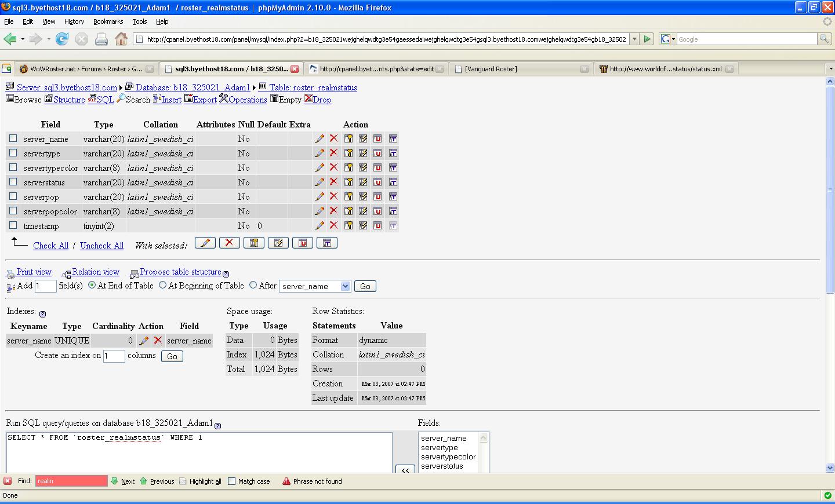The image size is (835, 504).
Task: Open the After field dropdown server_name
Action: (x=315, y=286)
